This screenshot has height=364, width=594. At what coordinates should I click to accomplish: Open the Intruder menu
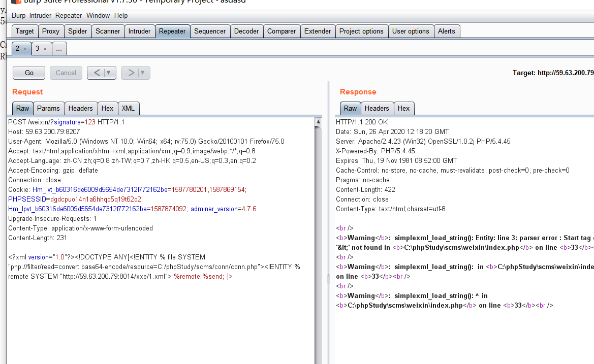(40, 16)
